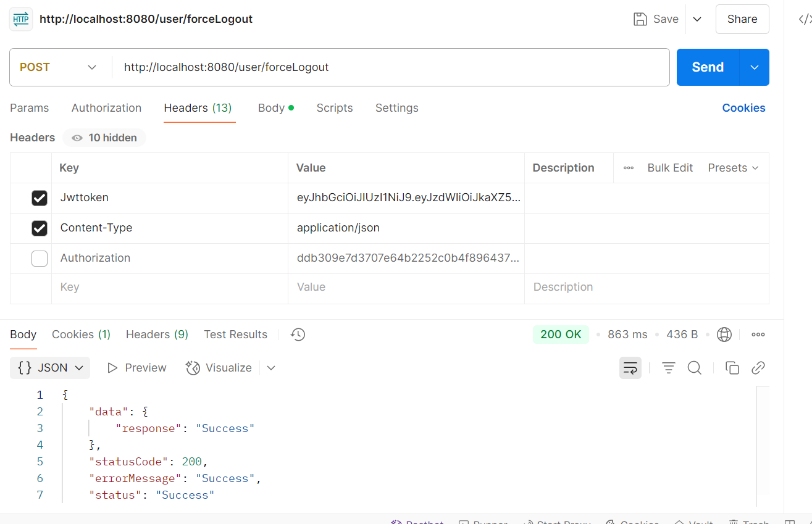Click the "status": "Success" line

(x=152, y=495)
